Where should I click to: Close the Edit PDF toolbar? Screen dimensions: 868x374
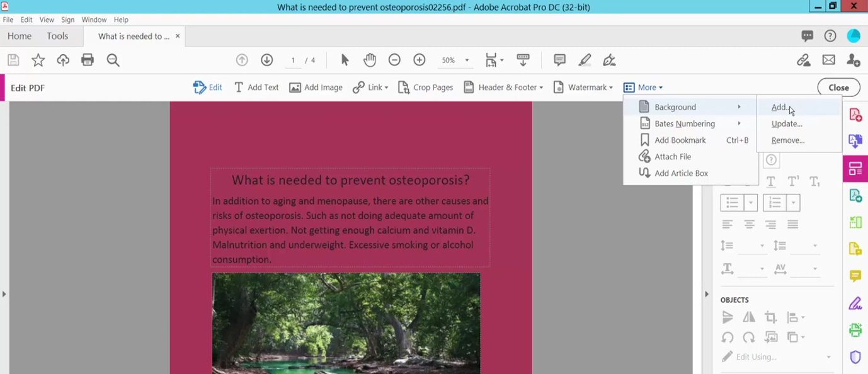(x=838, y=88)
